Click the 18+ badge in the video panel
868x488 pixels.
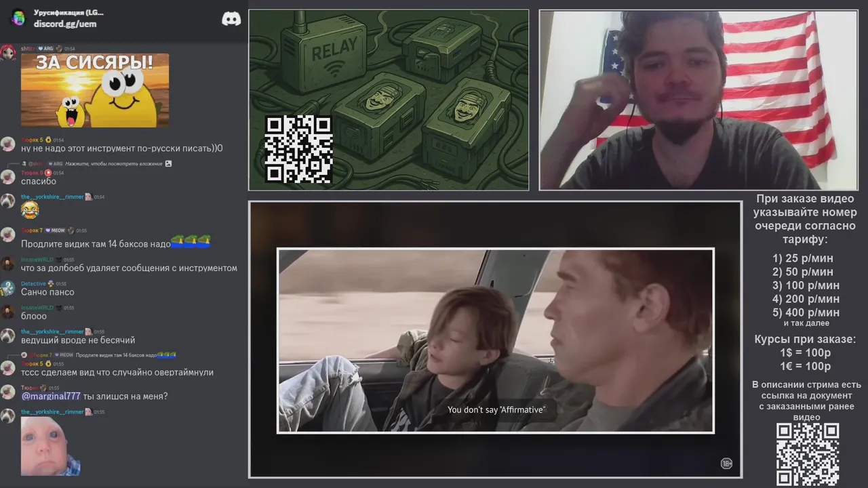[x=726, y=464]
